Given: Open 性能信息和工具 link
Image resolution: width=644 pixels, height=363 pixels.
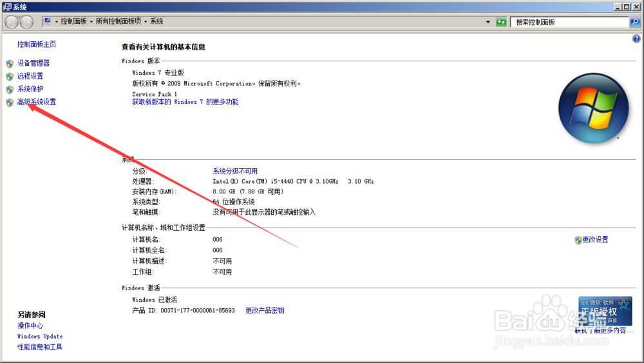Looking at the screenshot, I should (x=40, y=347).
